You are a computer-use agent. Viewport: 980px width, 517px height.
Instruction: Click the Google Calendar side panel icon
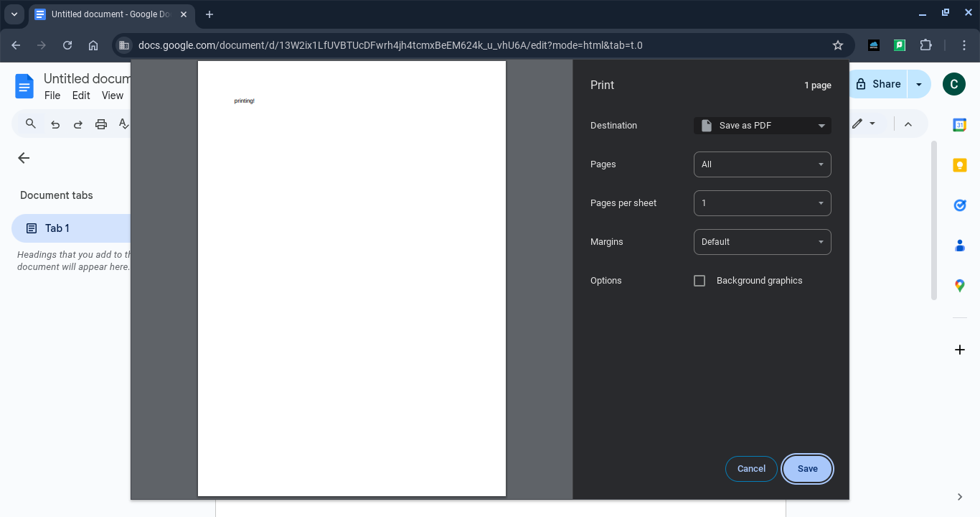(x=959, y=125)
